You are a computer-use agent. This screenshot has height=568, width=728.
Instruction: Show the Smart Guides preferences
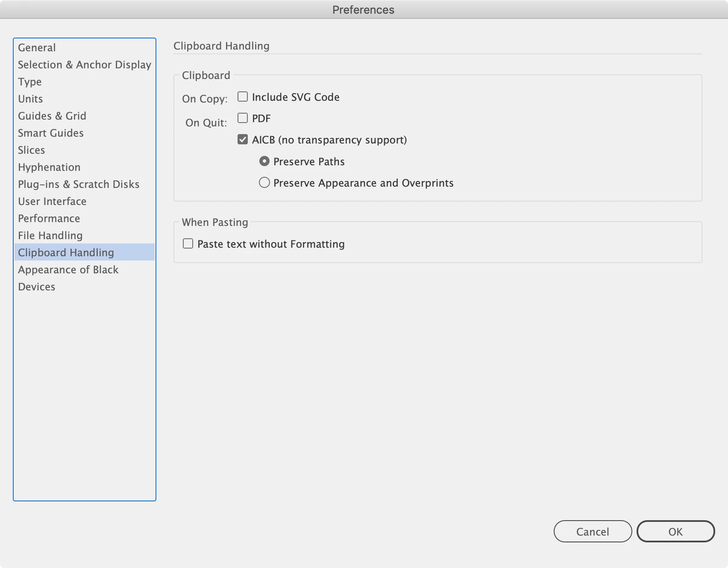(x=85, y=133)
